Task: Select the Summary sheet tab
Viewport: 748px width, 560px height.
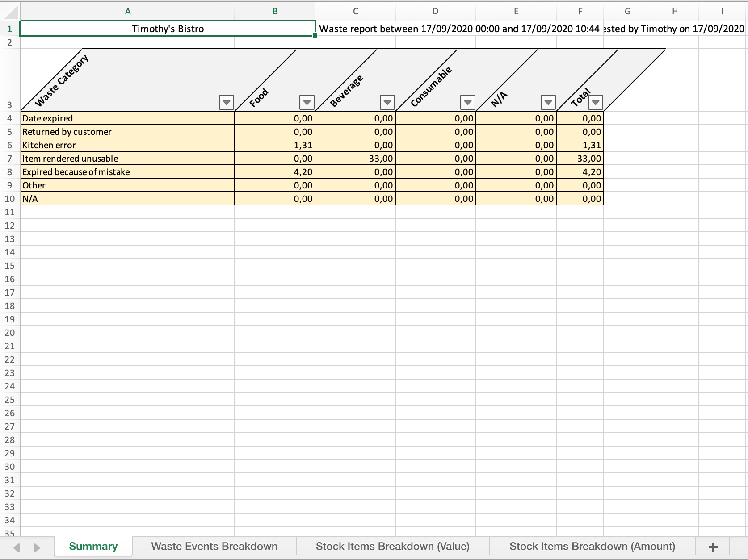Action: pyautogui.click(x=92, y=546)
